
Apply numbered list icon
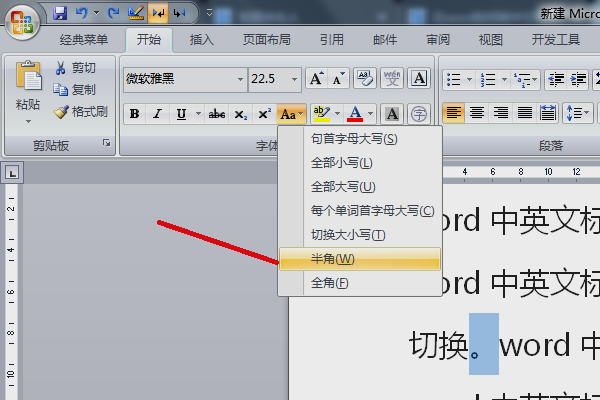point(488,80)
